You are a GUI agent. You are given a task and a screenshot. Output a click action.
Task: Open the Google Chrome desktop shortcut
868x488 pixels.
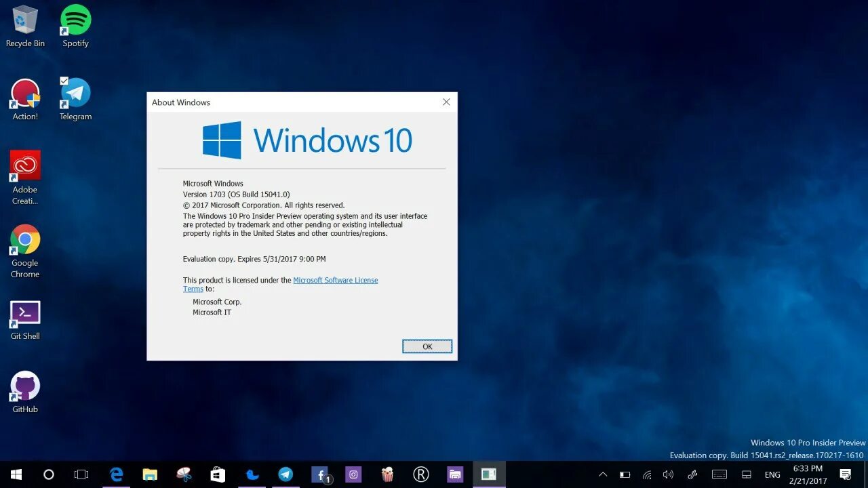click(25, 251)
